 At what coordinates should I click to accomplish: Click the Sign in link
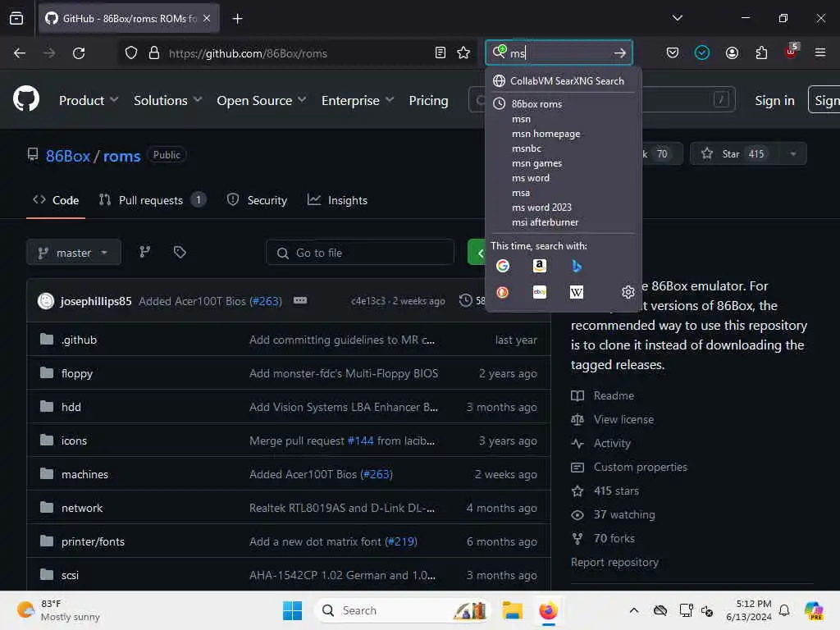click(774, 100)
